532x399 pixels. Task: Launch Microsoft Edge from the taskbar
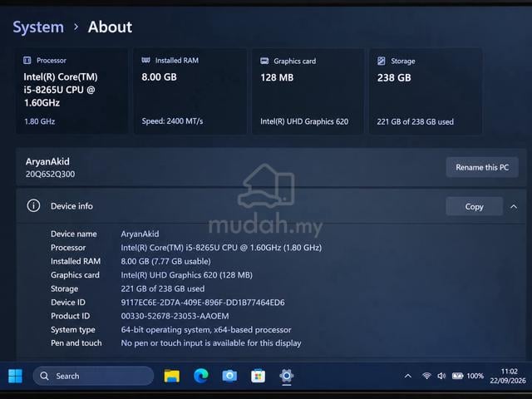[201, 376]
